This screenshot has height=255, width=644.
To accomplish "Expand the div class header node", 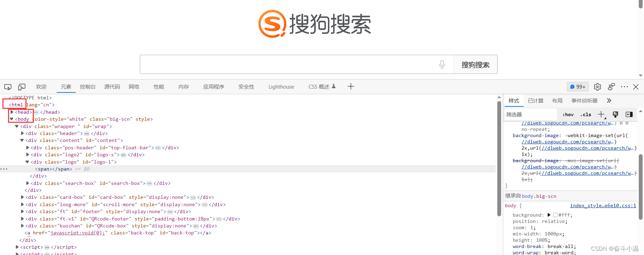I will tap(22, 133).
